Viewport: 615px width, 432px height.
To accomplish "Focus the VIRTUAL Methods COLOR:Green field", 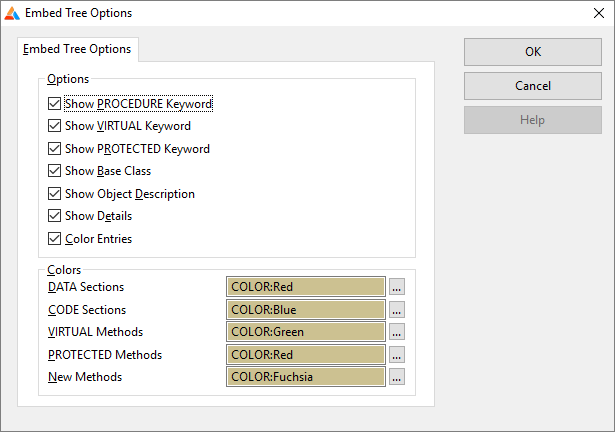I will (306, 332).
